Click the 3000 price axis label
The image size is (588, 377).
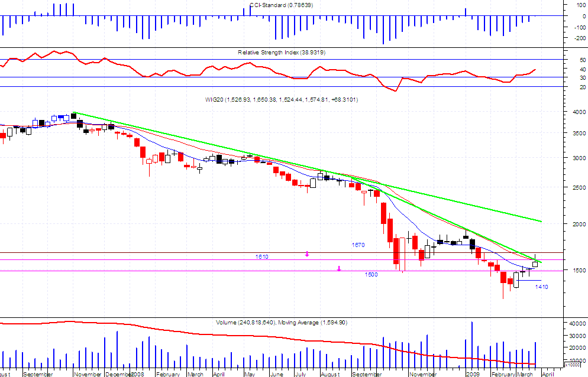(579, 158)
